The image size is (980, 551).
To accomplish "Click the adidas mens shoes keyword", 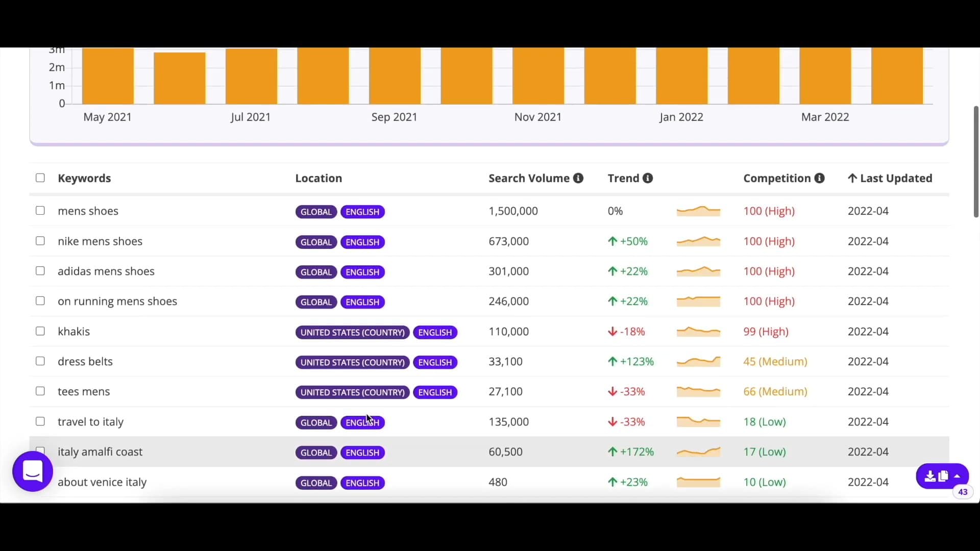I will point(106,271).
